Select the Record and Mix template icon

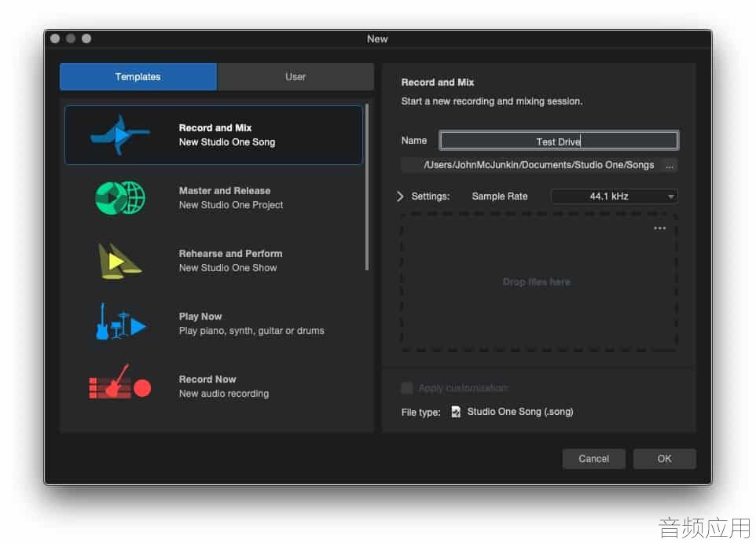pyautogui.click(x=120, y=134)
